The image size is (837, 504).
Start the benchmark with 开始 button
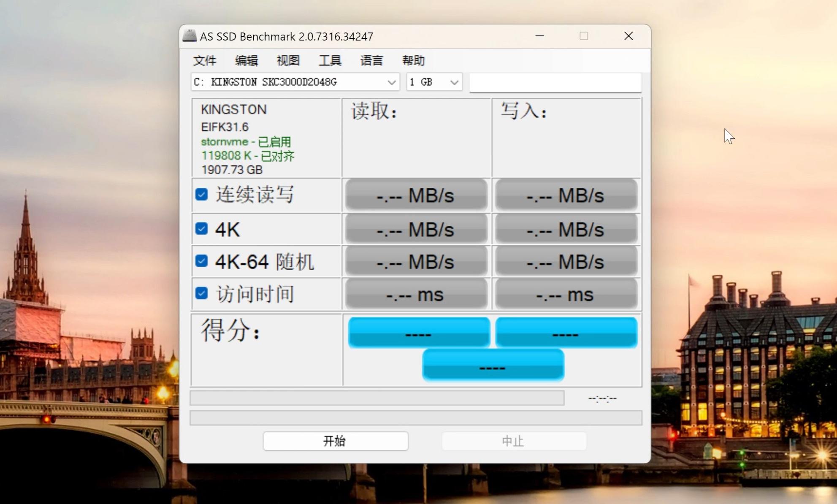point(336,441)
